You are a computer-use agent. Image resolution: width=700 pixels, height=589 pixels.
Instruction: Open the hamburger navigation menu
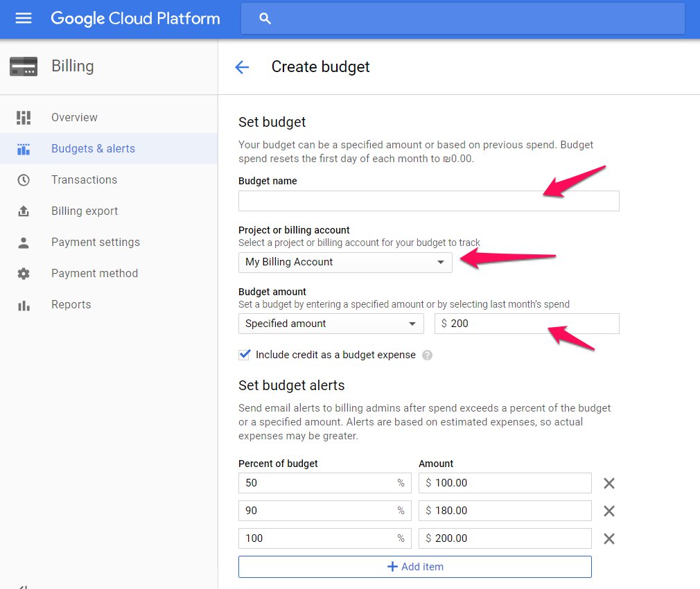pyautogui.click(x=24, y=19)
